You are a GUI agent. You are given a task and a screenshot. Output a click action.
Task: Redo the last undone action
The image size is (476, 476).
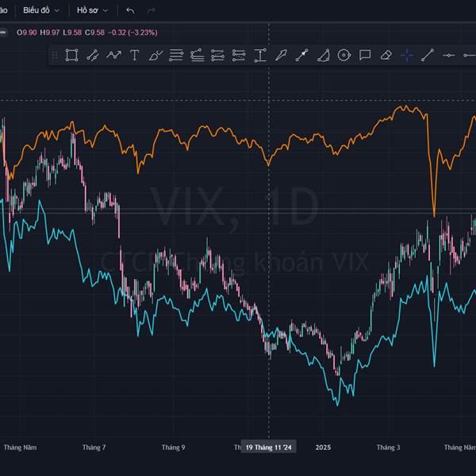pyautogui.click(x=152, y=10)
